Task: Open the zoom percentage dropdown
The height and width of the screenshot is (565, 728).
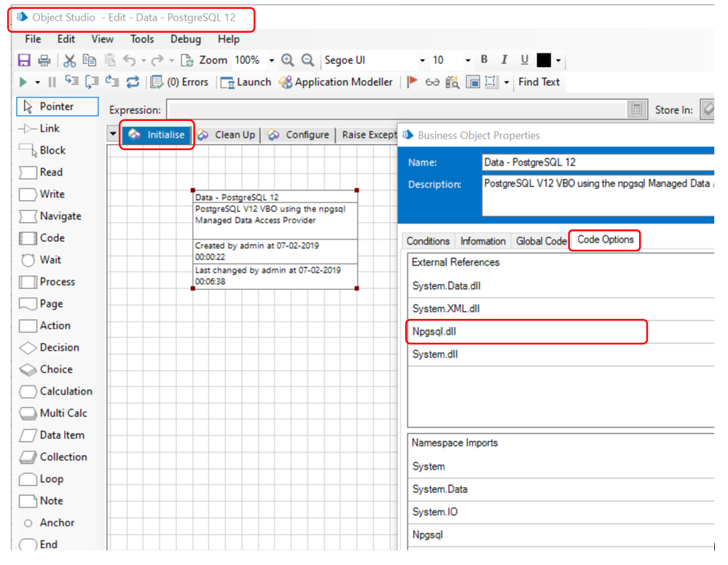Action: [x=271, y=60]
